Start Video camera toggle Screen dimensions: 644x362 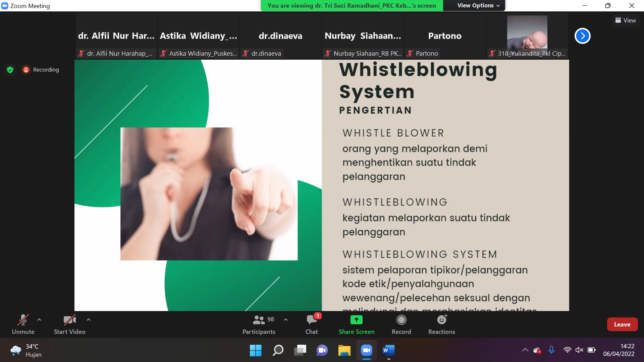pos(69,324)
